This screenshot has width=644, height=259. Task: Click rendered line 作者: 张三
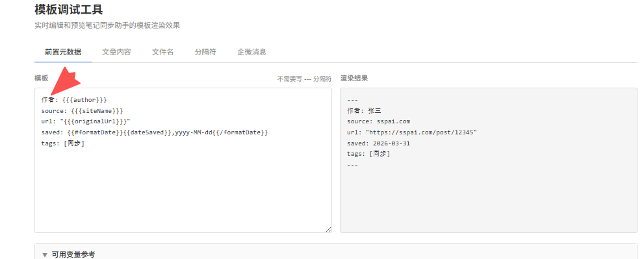(x=365, y=110)
